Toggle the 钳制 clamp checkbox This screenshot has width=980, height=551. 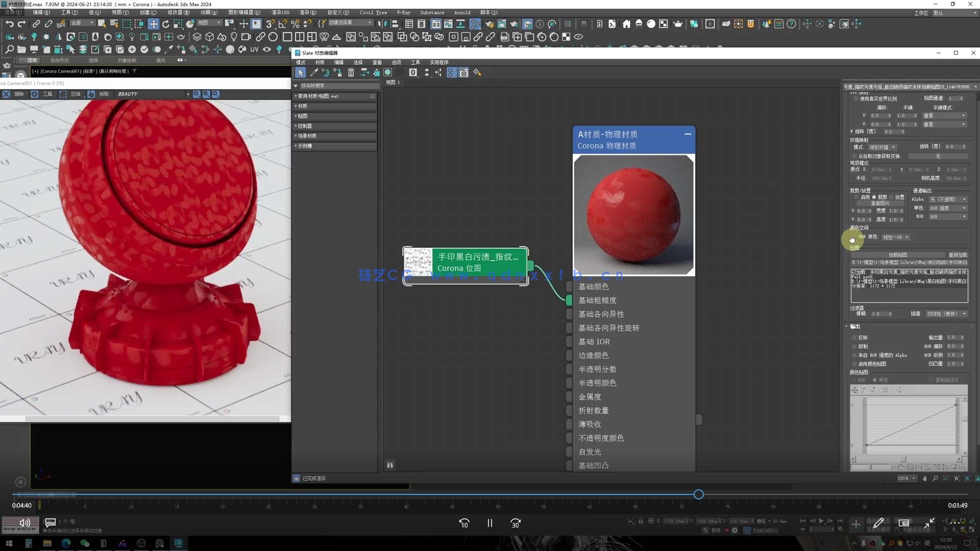click(855, 346)
